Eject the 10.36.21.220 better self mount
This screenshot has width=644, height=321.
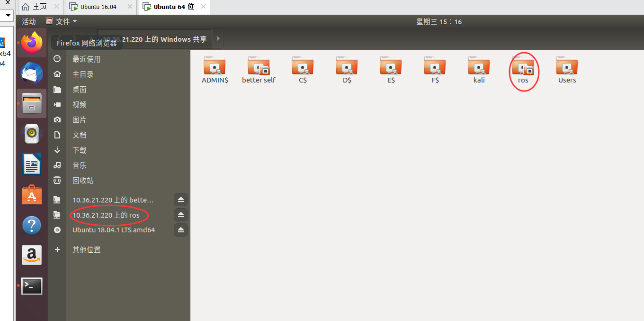(181, 200)
